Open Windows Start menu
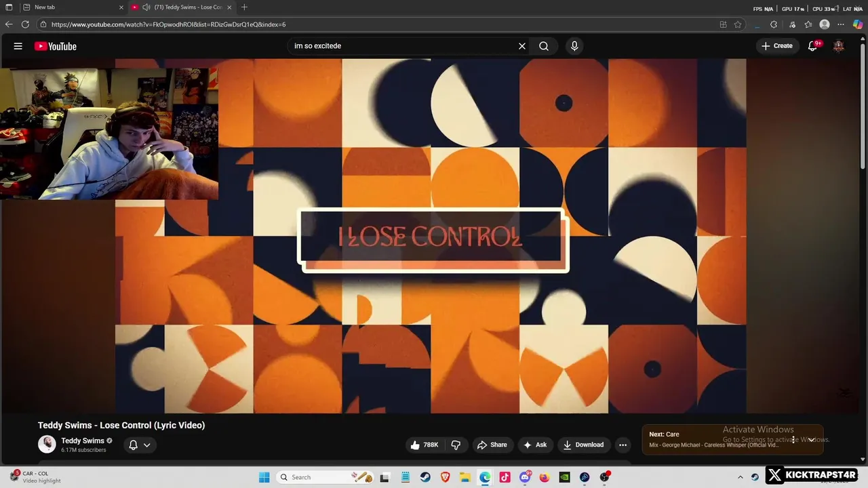The width and height of the screenshot is (868, 488). 264,477
